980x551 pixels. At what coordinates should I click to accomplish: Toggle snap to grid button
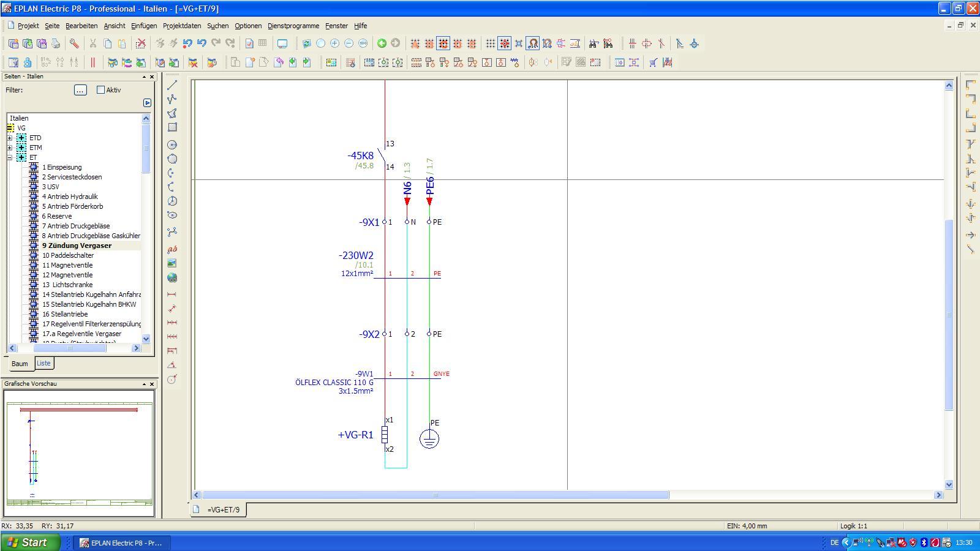(x=504, y=43)
